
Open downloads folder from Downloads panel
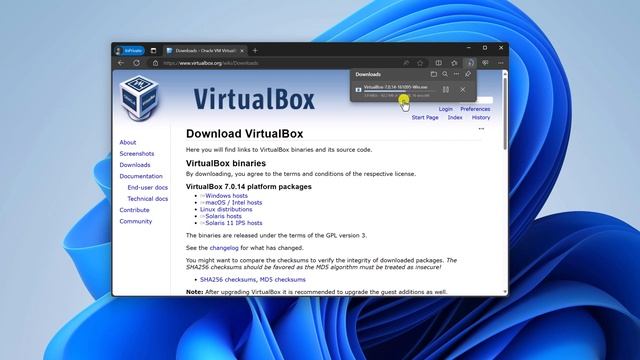tap(433, 74)
